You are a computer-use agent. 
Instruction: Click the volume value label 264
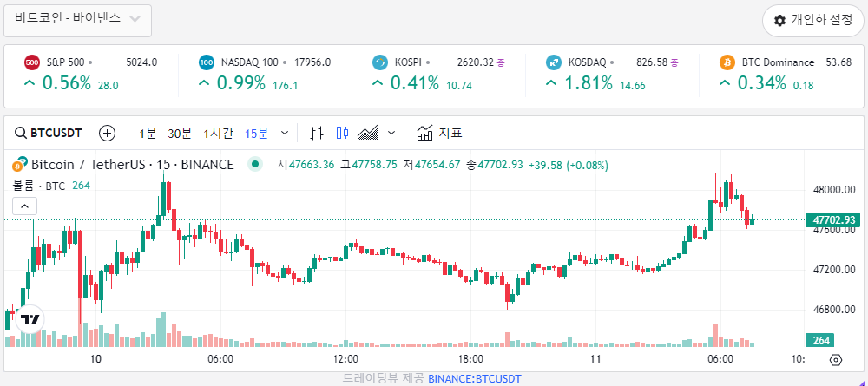click(x=820, y=341)
